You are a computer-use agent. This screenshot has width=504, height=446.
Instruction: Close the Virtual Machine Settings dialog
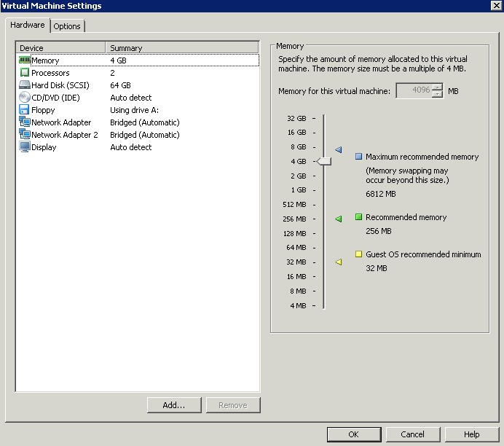(496, 6)
